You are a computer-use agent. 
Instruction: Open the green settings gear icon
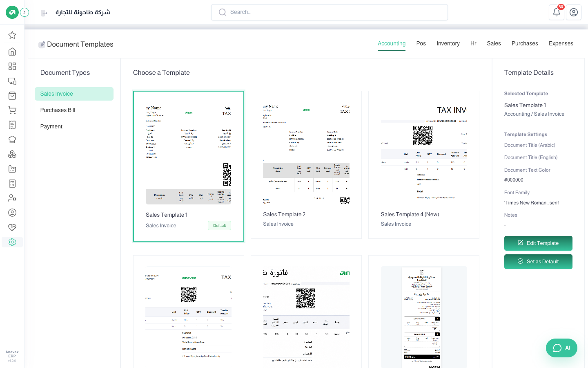click(12, 242)
